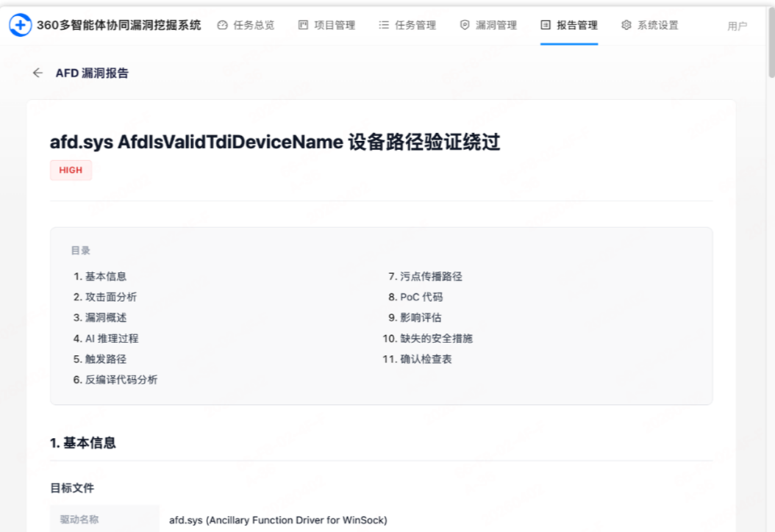775x532 pixels.
Task: Jump to 7. 污点传播路径 section
Action: (x=425, y=276)
